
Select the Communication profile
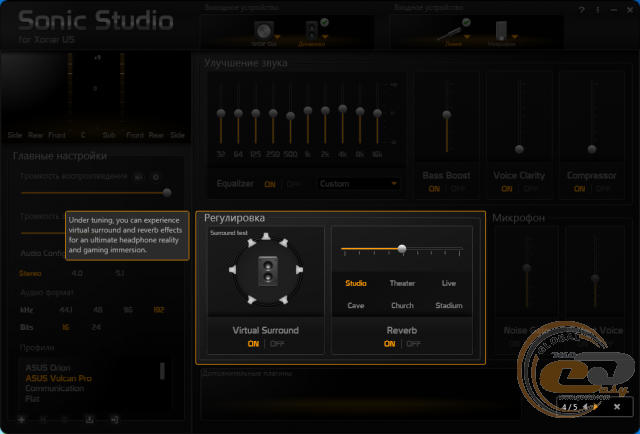55,388
